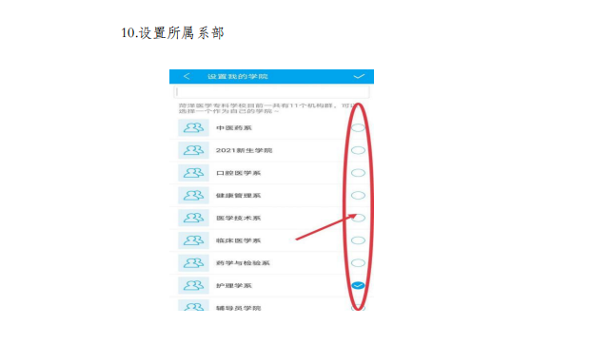Viewport: 610px width, 364px height.
Task: Select the 临床医学系 radio button
Action: (x=358, y=240)
